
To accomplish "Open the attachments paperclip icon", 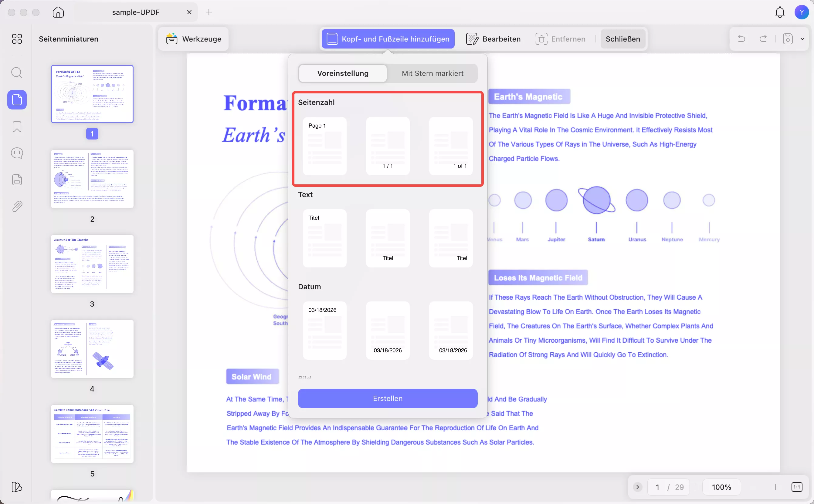I will tap(17, 206).
